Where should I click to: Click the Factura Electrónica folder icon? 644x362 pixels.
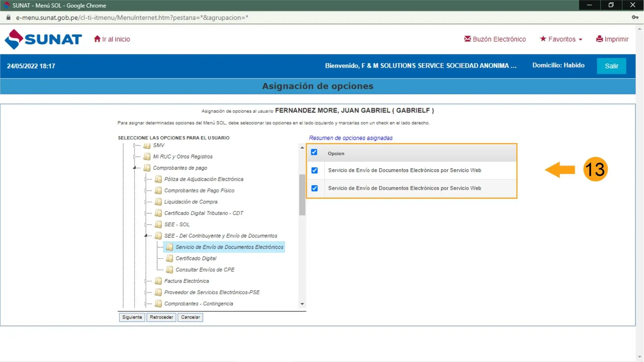(x=158, y=281)
